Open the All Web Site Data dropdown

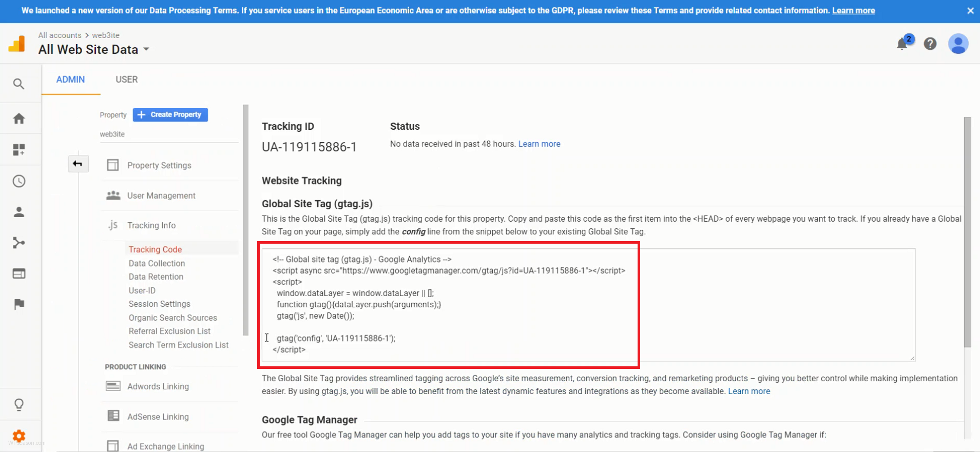point(94,49)
